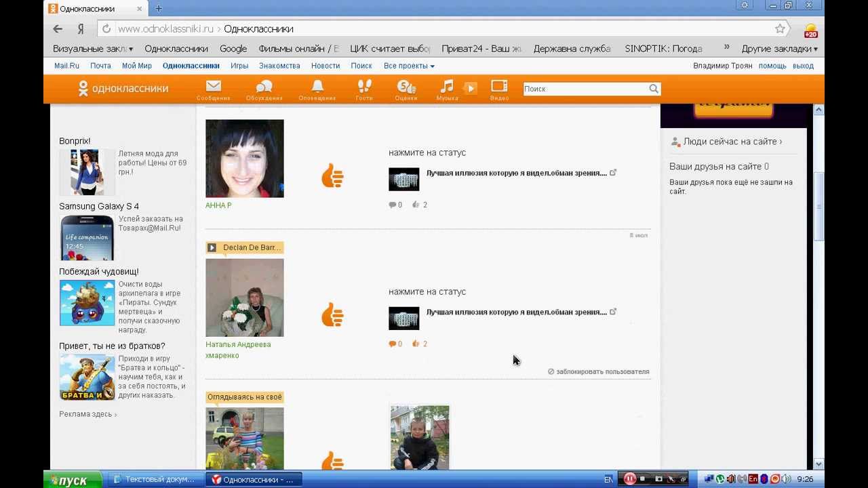Click the browser address bar
Screen dimensions: 868x488
[x=434, y=29]
